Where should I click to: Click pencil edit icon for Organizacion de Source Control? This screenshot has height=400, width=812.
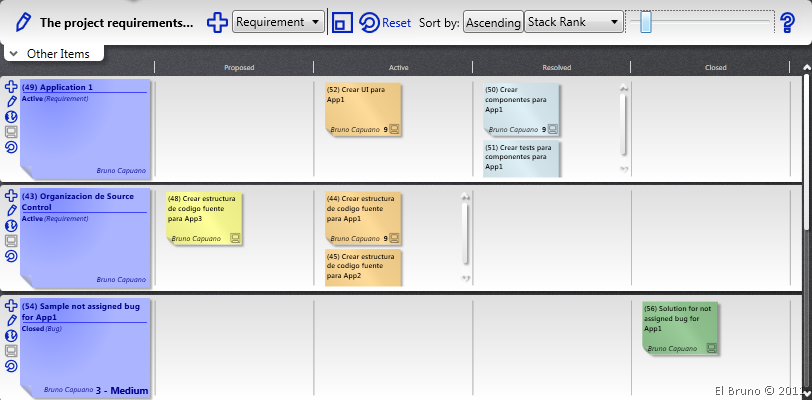pos(11,210)
